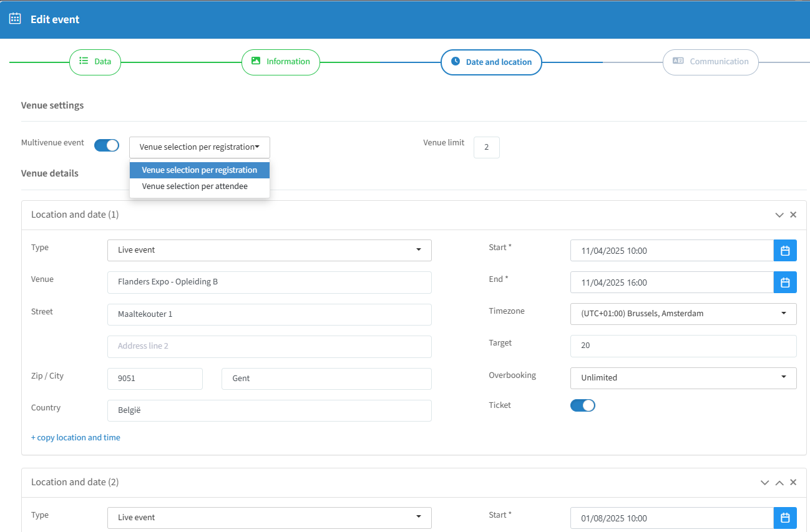Move Location and date (1) down
The image size is (810, 532).
tap(779, 215)
